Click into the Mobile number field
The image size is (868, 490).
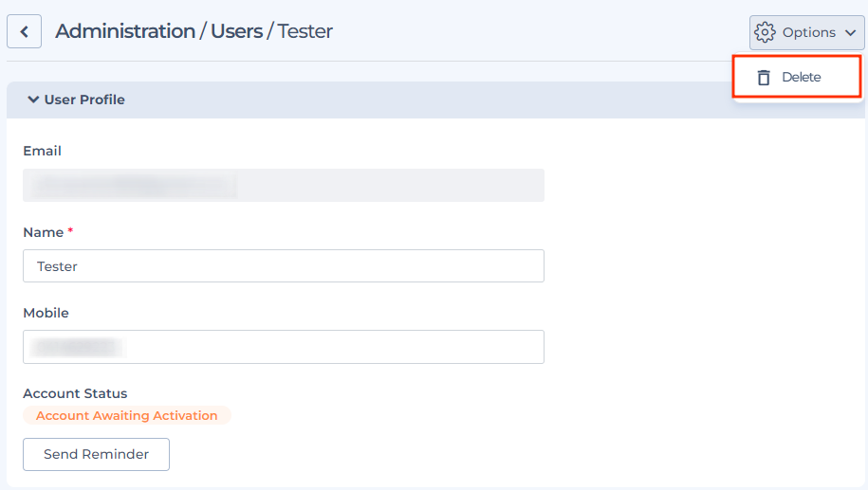pyautogui.click(x=284, y=347)
